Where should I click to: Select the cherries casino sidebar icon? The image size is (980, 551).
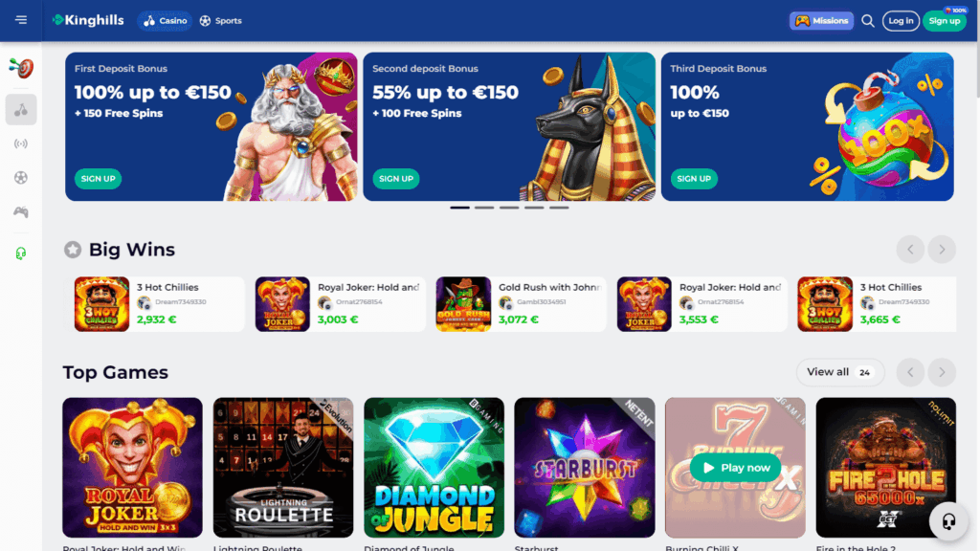[21, 110]
